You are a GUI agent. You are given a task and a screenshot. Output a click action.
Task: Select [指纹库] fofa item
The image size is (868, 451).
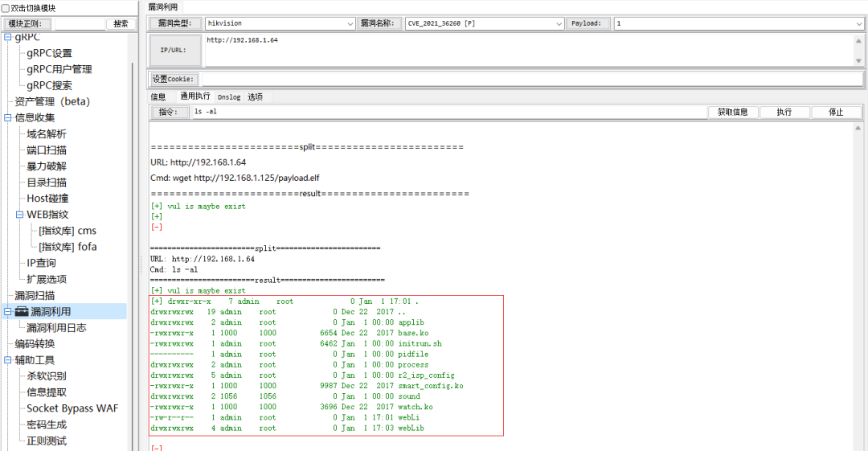click(68, 247)
